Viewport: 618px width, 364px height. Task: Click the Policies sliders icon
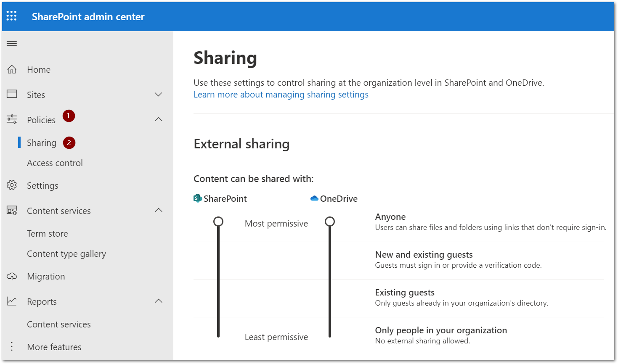click(12, 119)
